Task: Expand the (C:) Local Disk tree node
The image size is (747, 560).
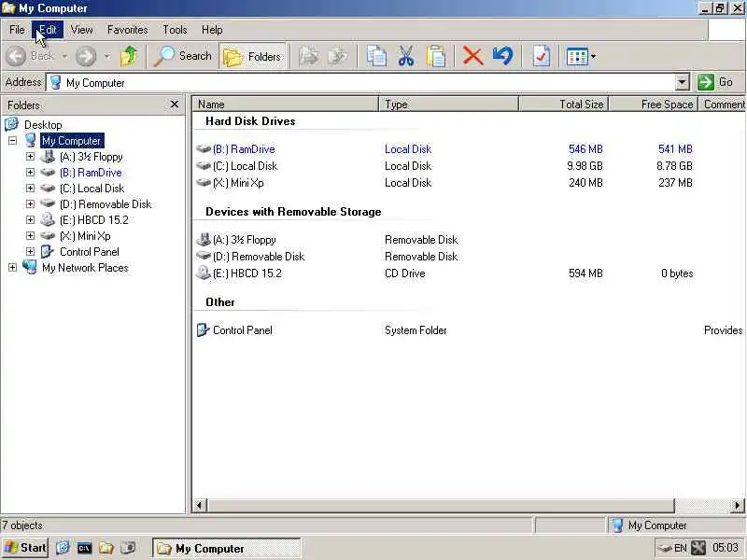Action: coord(30,189)
